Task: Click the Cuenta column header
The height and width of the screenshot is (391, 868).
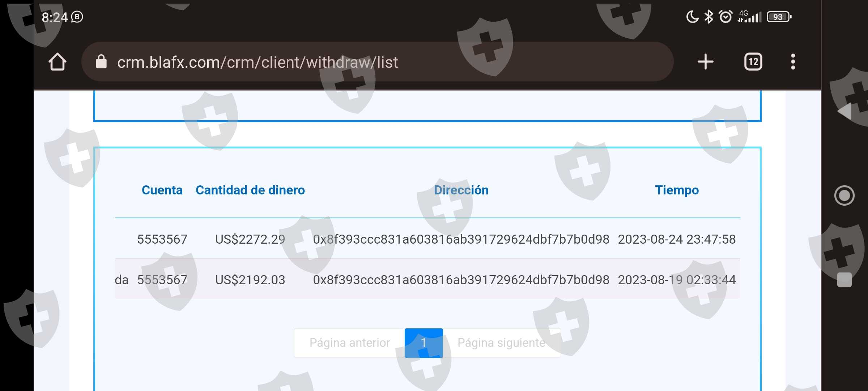Action: pyautogui.click(x=162, y=190)
